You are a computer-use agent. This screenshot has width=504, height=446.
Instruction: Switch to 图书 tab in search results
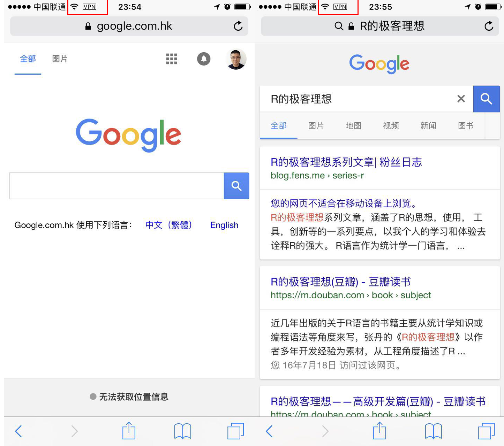pos(466,126)
